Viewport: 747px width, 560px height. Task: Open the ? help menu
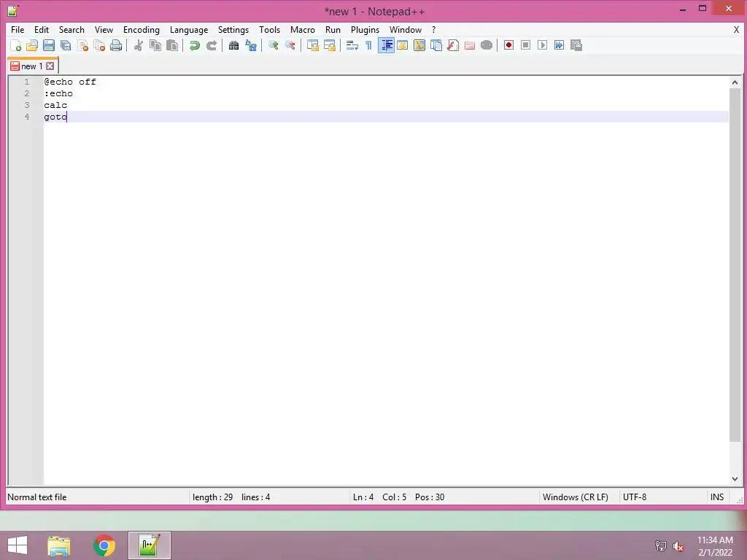(x=433, y=29)
